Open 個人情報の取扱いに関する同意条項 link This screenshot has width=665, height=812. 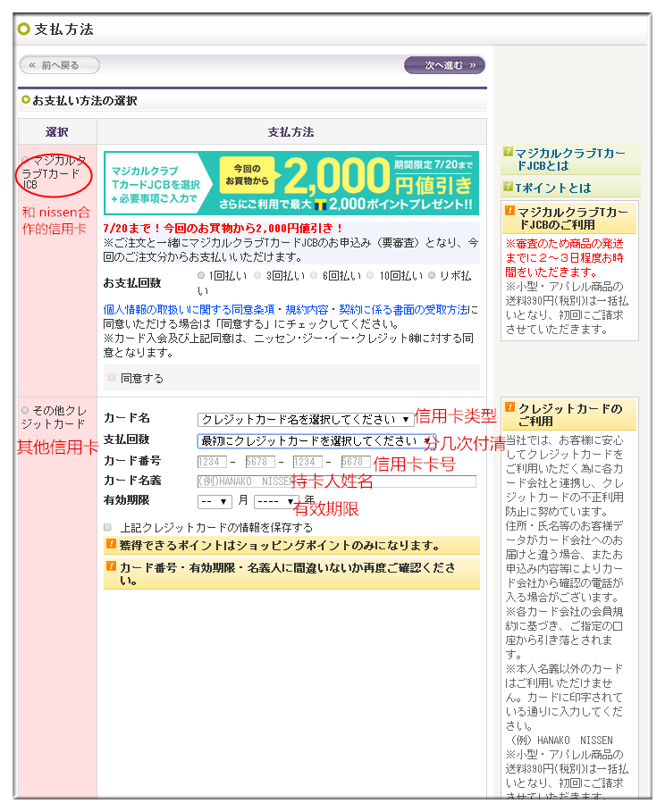(189, 310)
